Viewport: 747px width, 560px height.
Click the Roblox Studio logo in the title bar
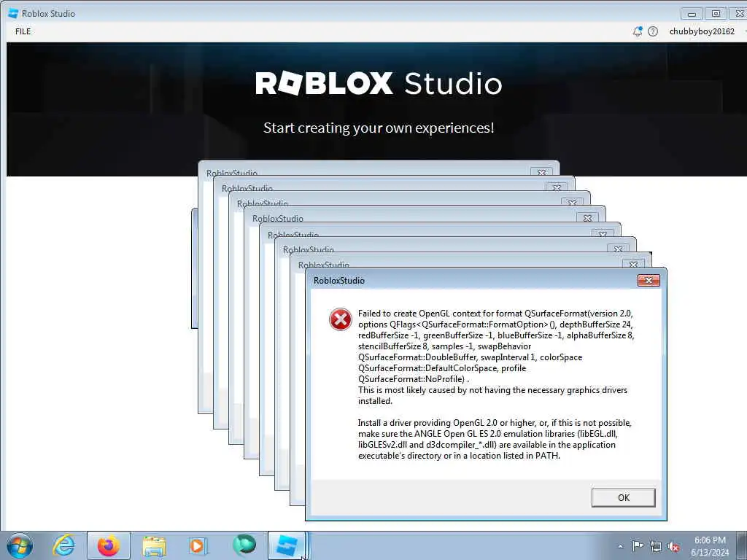pyautogui.click(x=13, y=13)
